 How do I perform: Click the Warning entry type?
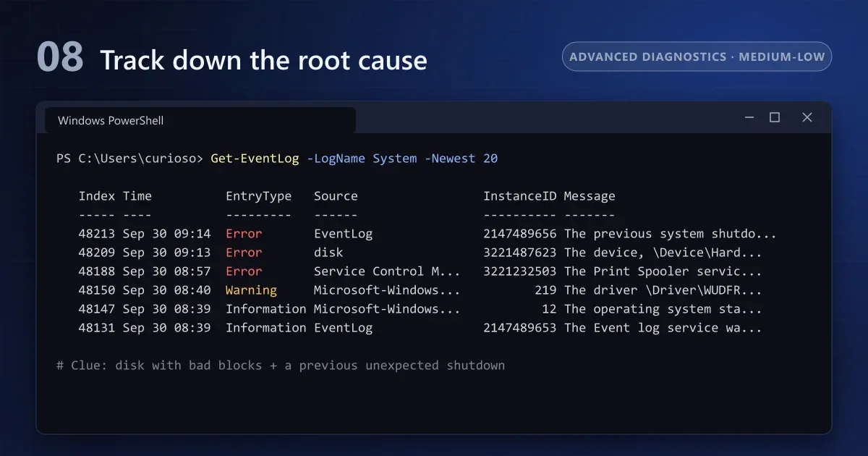251,290
